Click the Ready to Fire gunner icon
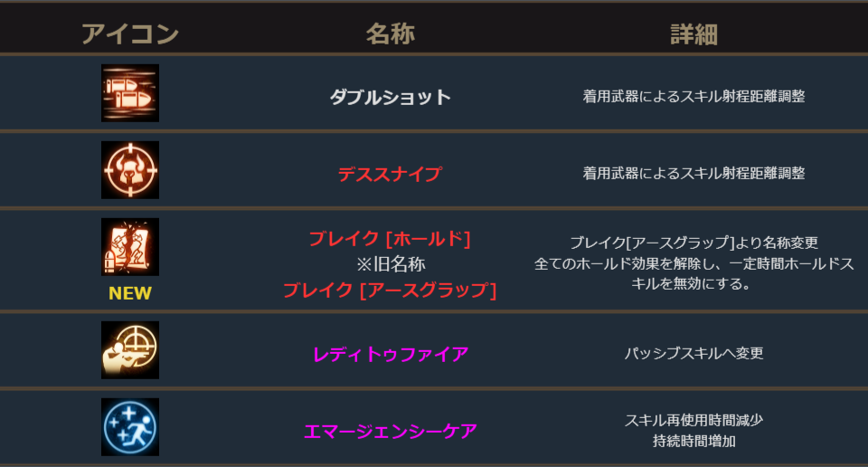This screenshot has width=868, height=467. point(130,350)
